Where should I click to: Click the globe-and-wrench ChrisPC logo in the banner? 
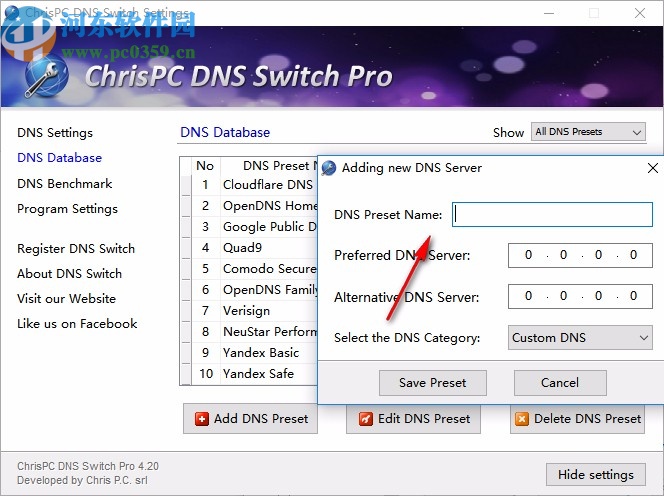(46, 78)
